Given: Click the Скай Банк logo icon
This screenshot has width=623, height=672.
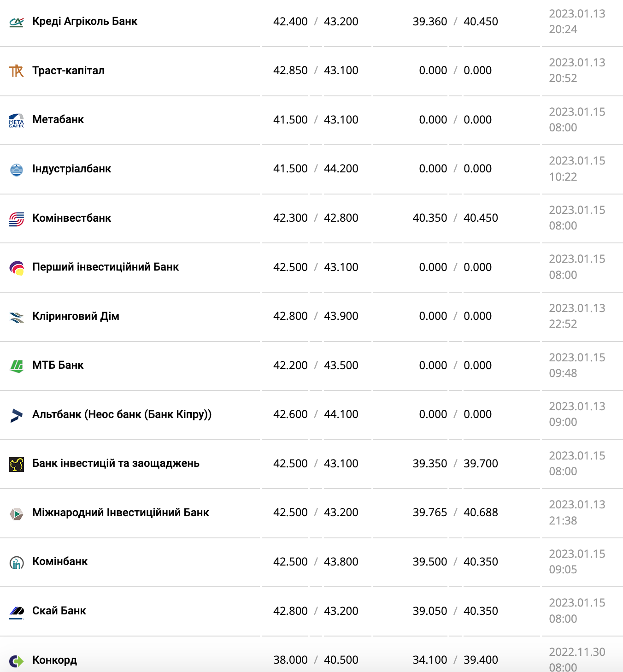Looking at the screenshot, I should click(x=17, y=612).
